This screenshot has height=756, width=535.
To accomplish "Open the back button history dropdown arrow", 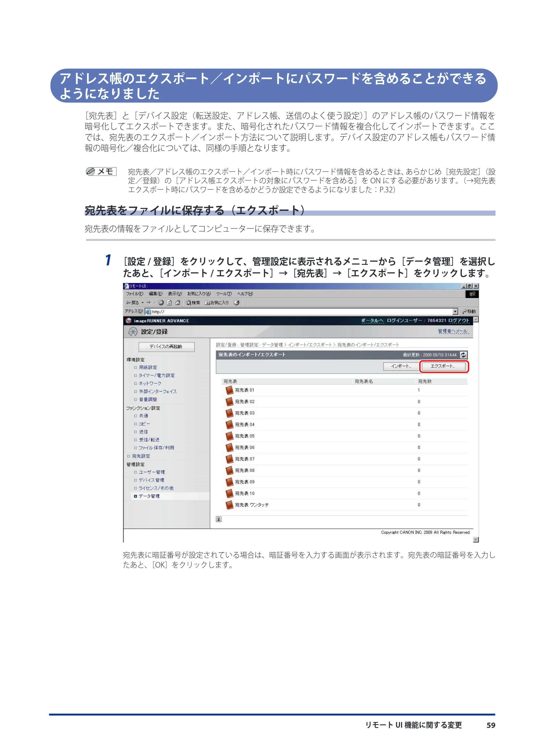I will pos(143,303).
